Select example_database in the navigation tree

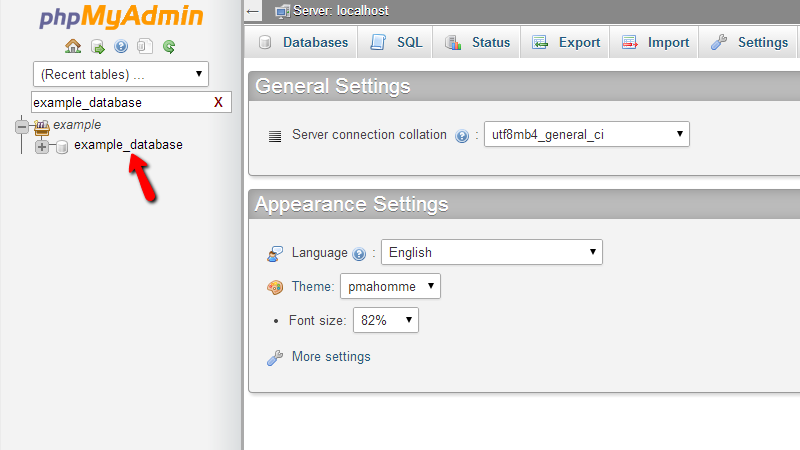129,145
